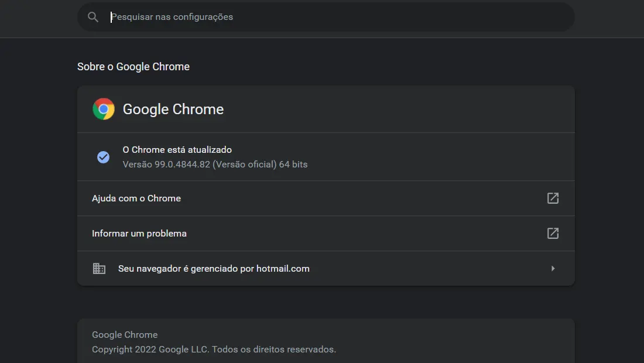Click the 'Versão 99.0.4844.82' version number
Screen dimensions: 644x363
click(x=166, y=165)
